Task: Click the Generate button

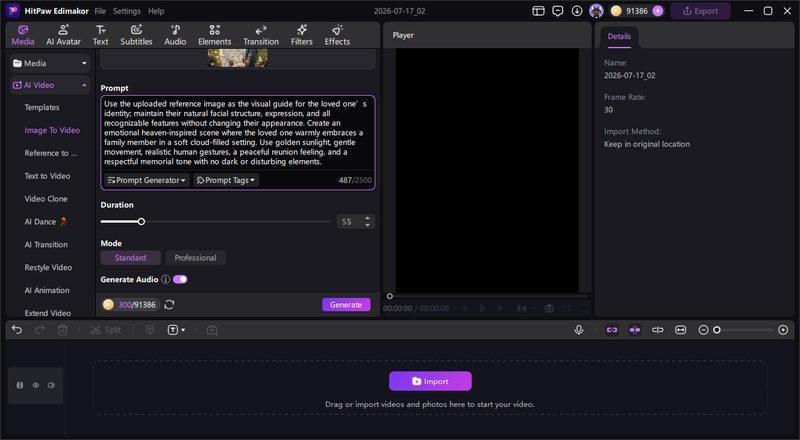Action: [x=346, y=305]
